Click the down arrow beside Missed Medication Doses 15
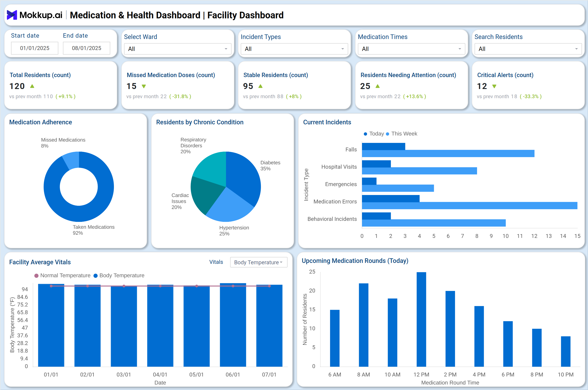 144,86
